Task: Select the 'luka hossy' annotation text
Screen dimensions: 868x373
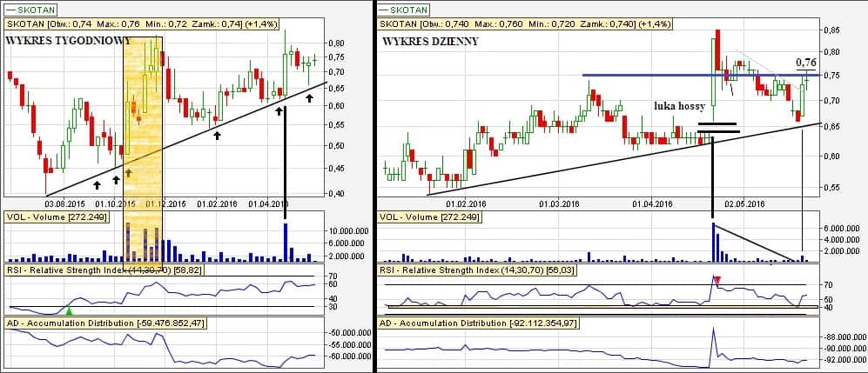Action: [679, 105]
